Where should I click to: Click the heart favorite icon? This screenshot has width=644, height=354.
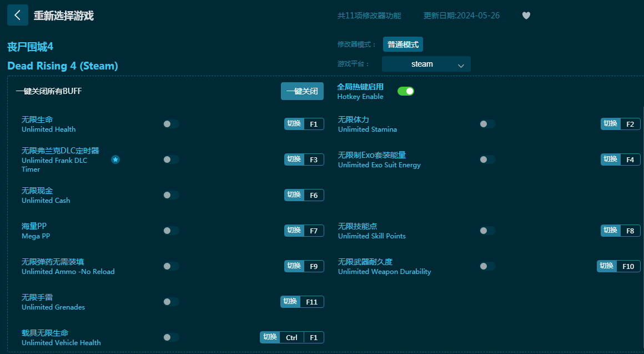click(526, 16)
